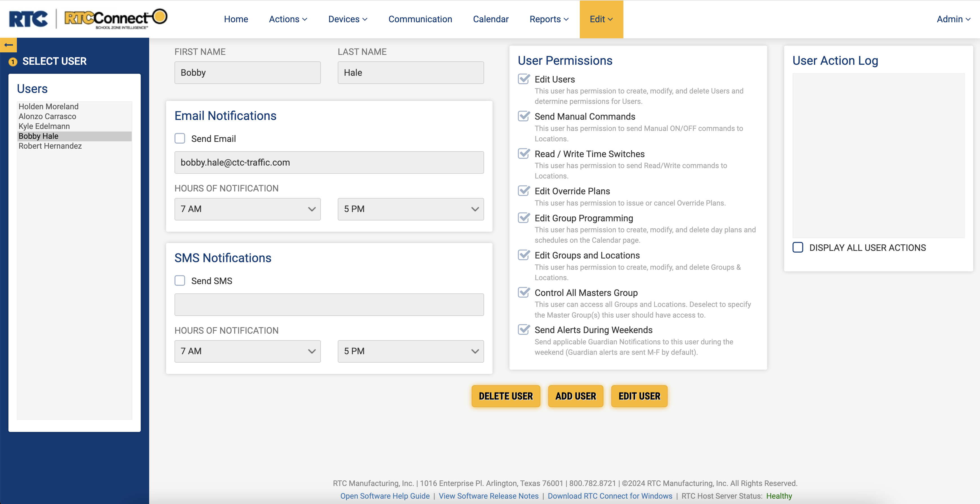
Task: Click the ADD USER button
Action: point(575,396)
